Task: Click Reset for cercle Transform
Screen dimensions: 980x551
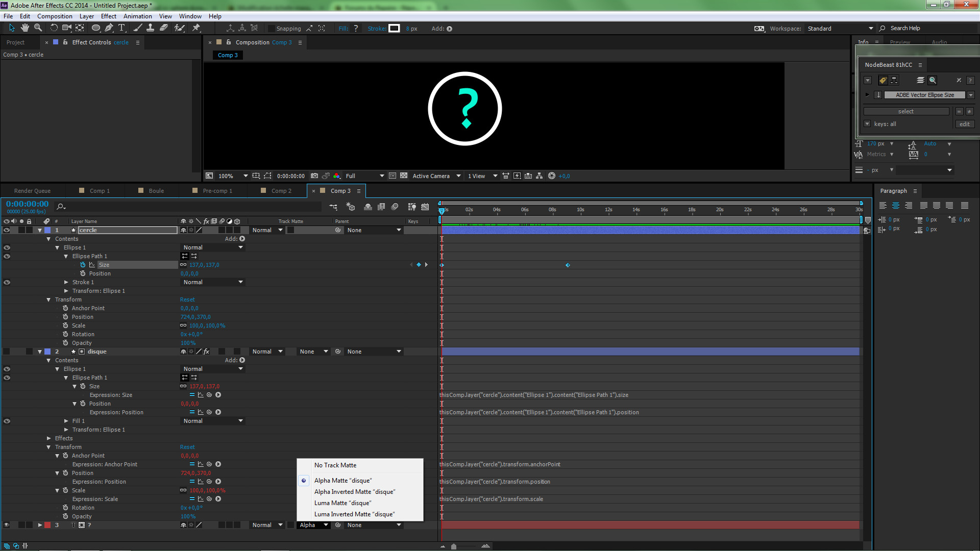Action: pyautogui.click(x=187, y=299)
